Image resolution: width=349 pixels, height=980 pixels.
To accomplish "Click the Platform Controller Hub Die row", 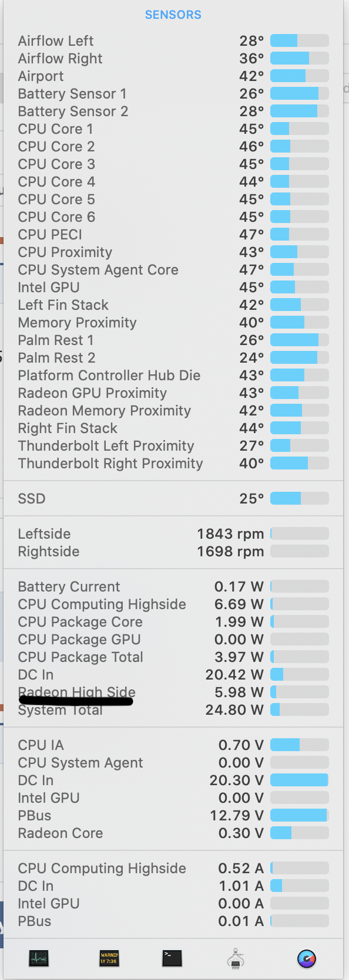I will point(173,376).
